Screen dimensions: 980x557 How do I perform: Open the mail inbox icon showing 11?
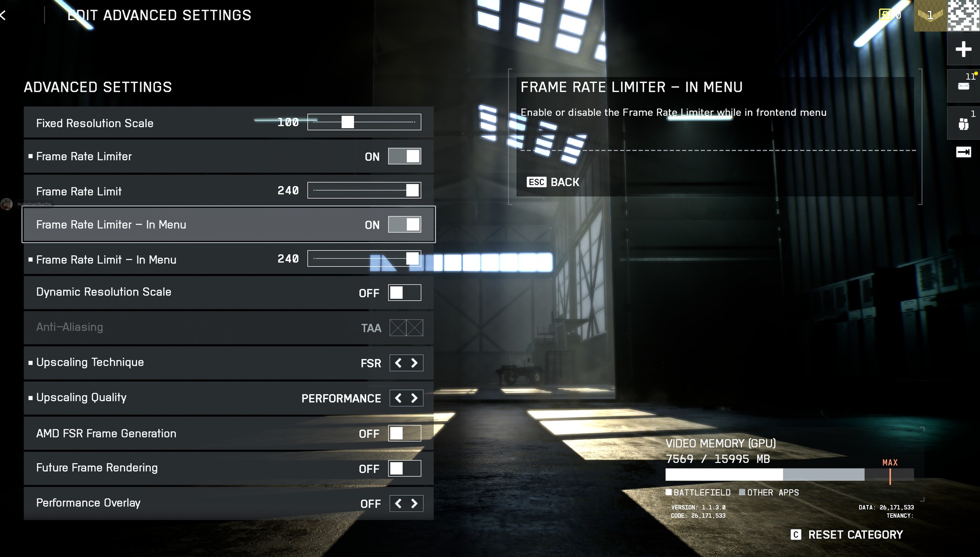pos(963,86)
